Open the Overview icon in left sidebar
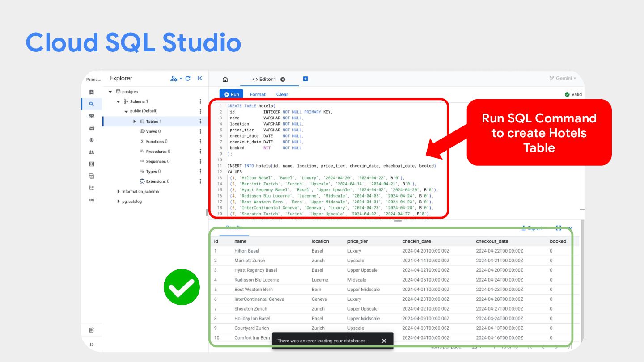644x362 pixels. pyautogui.click(x=92, y=92)
